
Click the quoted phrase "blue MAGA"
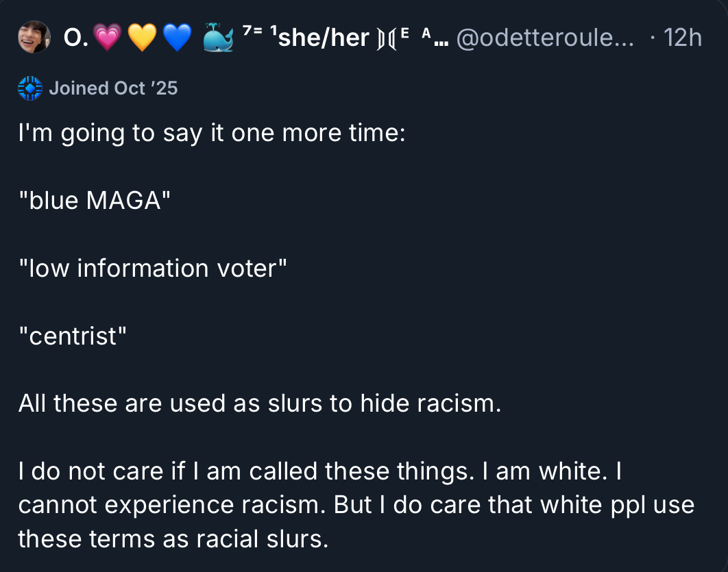pos(95,200)
